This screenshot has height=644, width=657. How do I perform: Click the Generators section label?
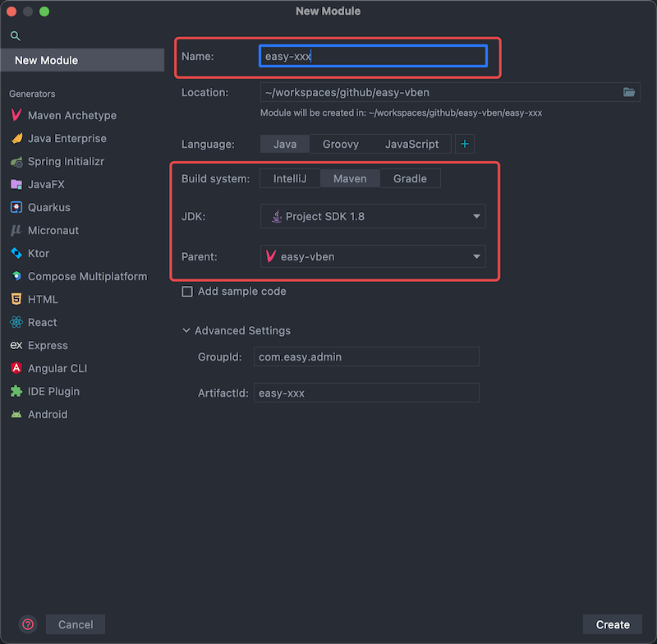(x=32, y=94)
